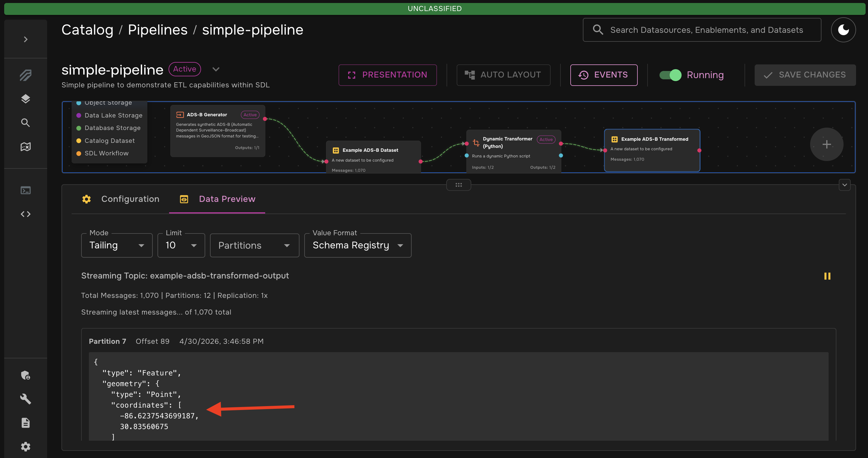The height and width of the screenshot is (458, 868).
Task: Open the wrench tools sidebar icon
Action: [x=26, y=399]
